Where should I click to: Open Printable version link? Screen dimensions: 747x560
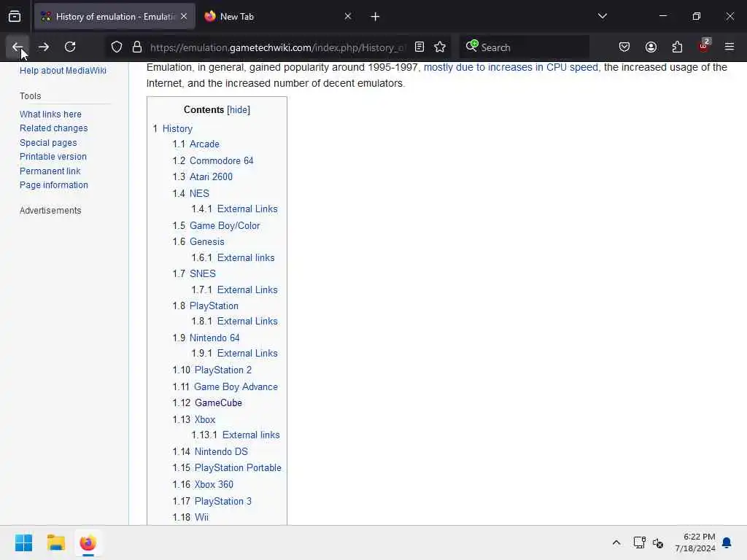point(53,156)
